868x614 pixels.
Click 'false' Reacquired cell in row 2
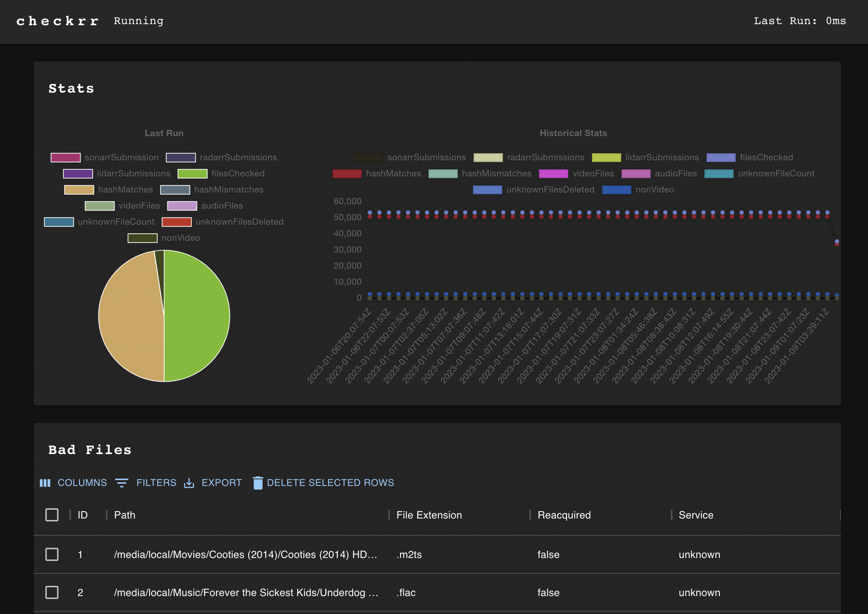tap(548, 592)
